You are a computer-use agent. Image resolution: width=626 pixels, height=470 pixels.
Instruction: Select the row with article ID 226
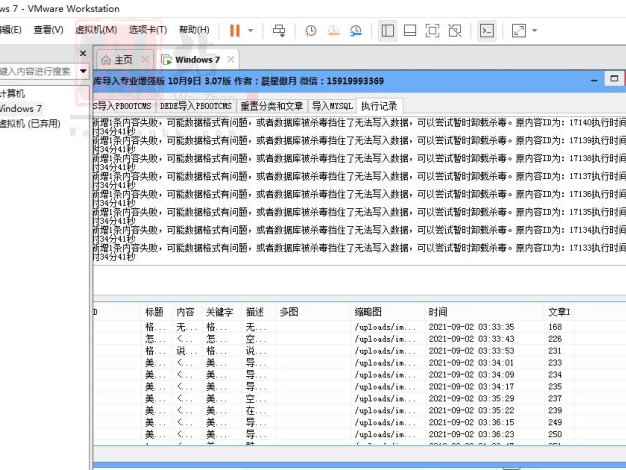(359, 339)
